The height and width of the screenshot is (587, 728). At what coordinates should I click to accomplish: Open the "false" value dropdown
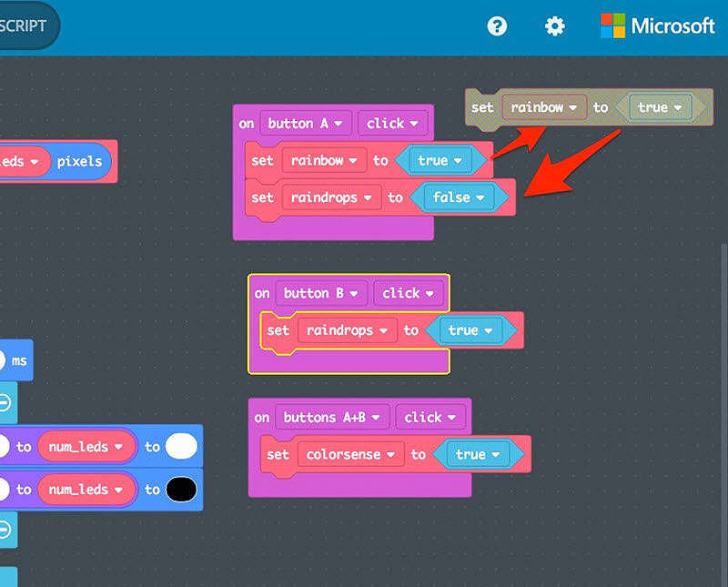click(460, 197)
